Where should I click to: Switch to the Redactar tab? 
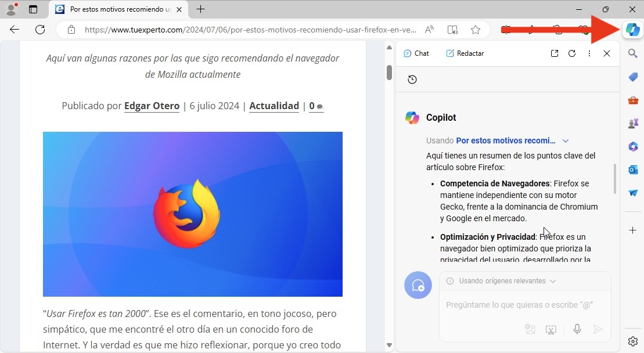tap(465, 53)
